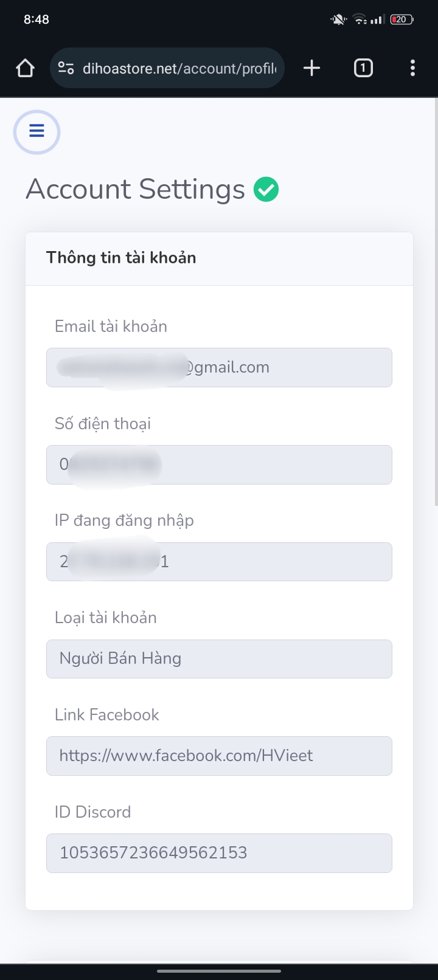Click the page scrollbar on right edge
Viewport: 438px width, 980px height.
tap(436, 304)
